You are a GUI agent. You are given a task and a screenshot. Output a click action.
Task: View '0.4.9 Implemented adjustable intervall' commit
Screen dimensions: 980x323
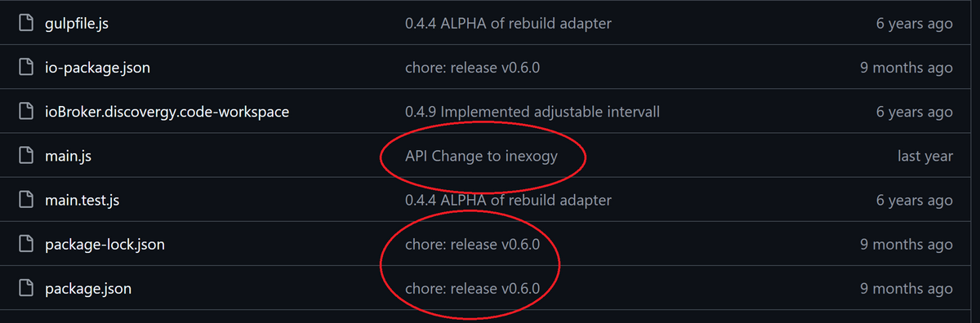[532, 112]
